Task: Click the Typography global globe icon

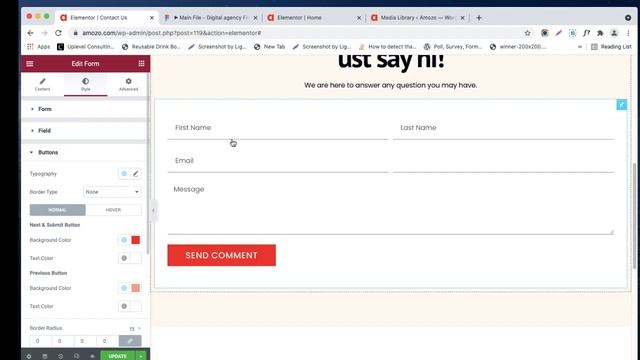Action: (x=124, y=173)
